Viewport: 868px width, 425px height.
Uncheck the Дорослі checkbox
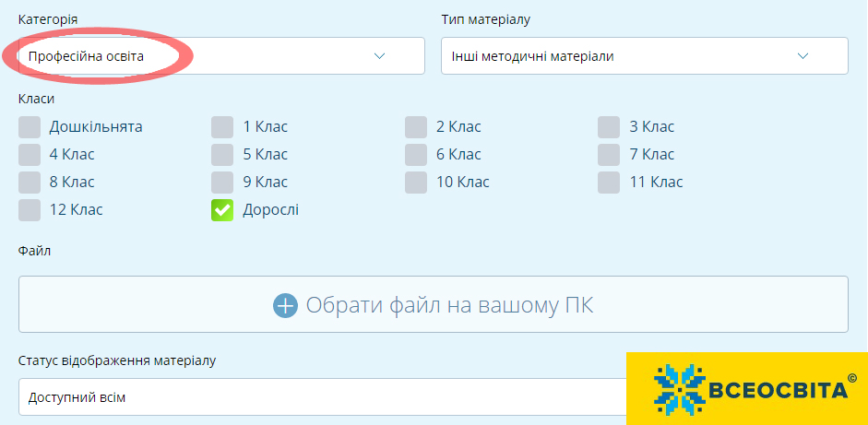(222, 210)
